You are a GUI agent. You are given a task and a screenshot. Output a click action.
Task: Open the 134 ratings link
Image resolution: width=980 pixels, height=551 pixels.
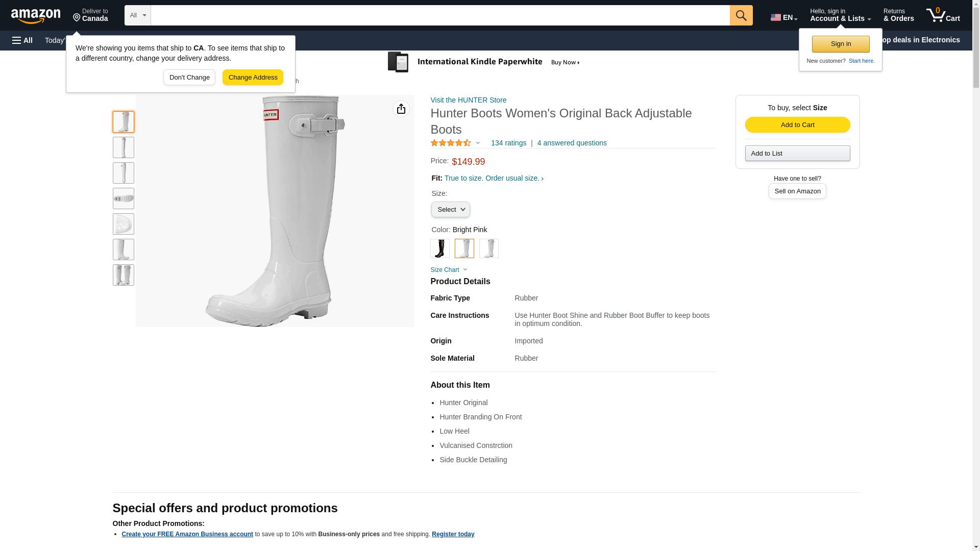508,143
